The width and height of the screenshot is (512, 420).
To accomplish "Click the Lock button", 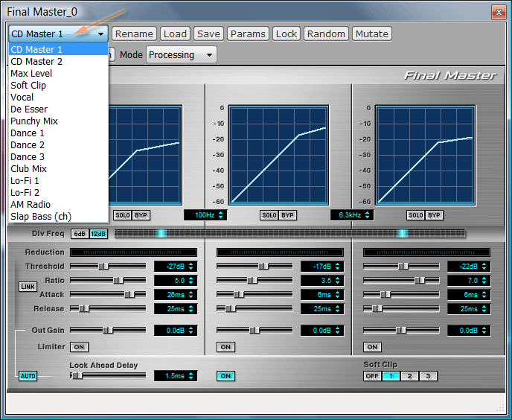I will [287, 34].
